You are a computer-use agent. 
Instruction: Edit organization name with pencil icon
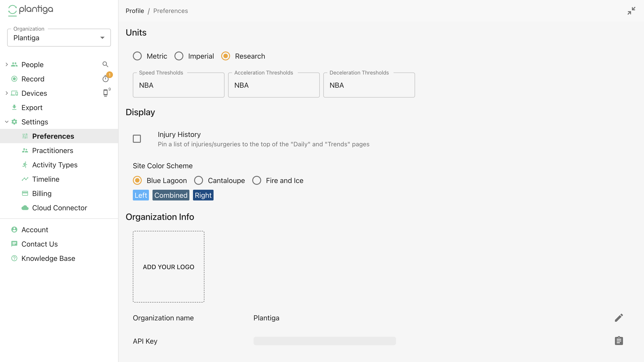click(x=619, y=318)
